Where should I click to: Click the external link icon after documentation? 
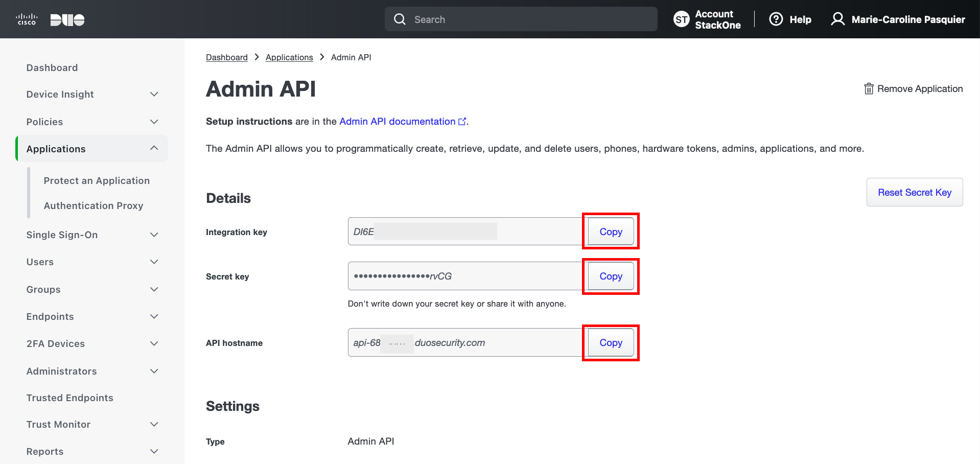pos(462,122)
